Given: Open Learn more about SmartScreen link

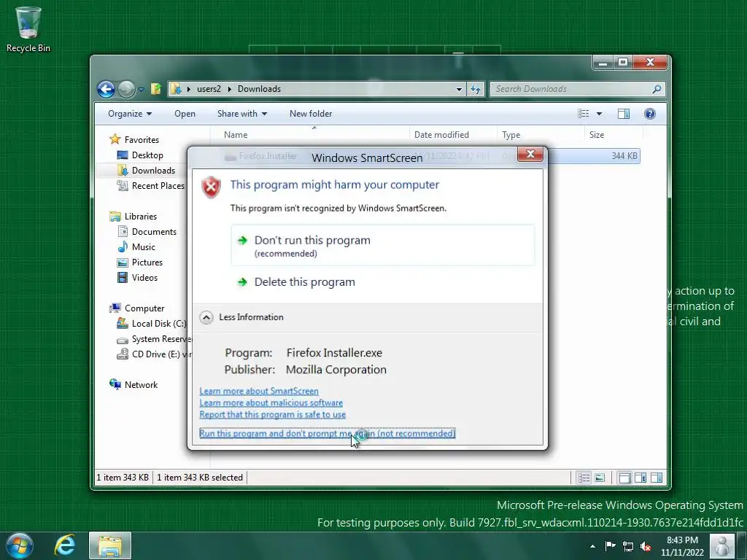Looking at the screenshot, I should (x=259, y=391).
